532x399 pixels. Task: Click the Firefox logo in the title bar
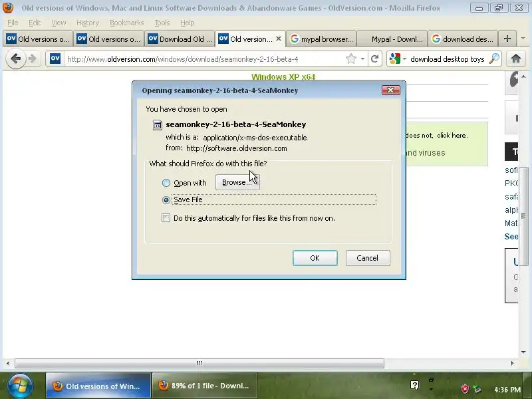click(x=8, y=8)
